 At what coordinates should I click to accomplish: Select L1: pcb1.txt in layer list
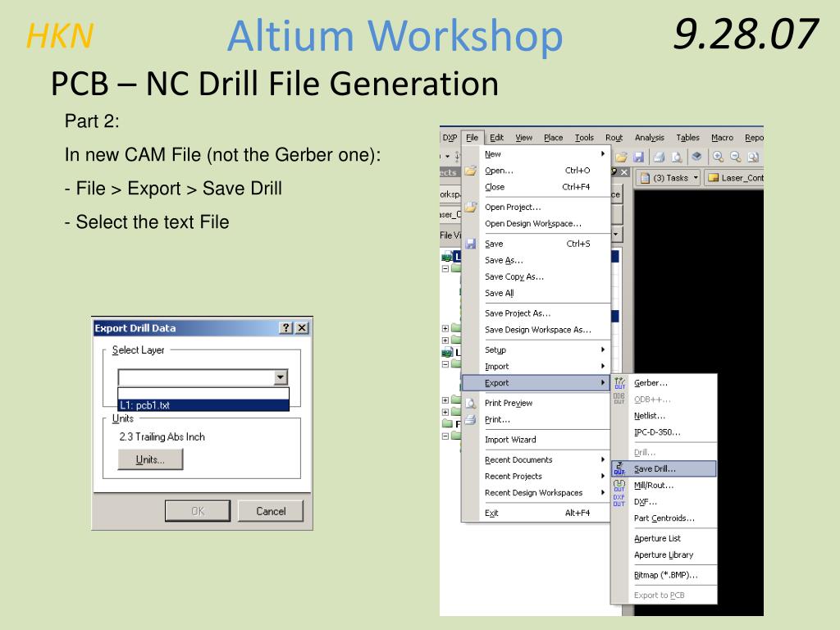[x=203, y=405]
